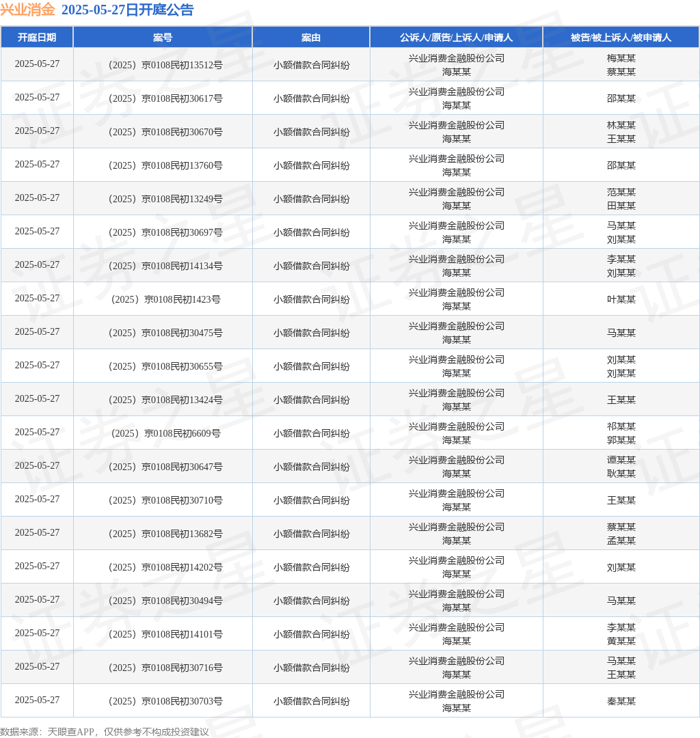Screen dimensions: 700x738
Task: Click case number 京0108民初13760号
Action: tap(182, 165)
